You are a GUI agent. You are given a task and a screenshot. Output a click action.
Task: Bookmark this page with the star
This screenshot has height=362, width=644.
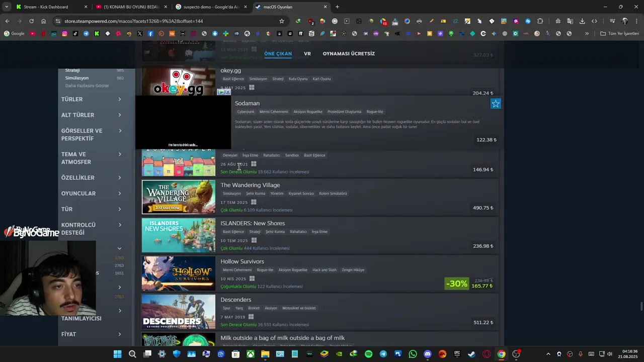[282, 21]
